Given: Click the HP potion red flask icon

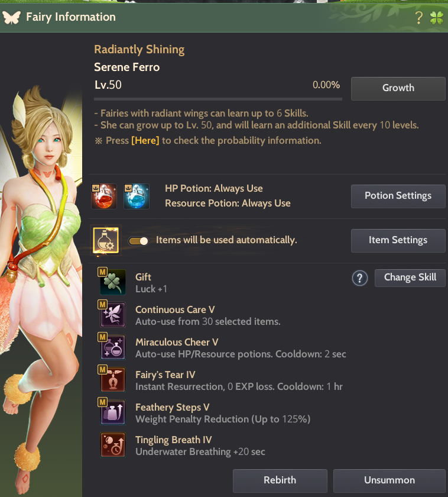Looking at the screenshot, I should coord(104,196).
